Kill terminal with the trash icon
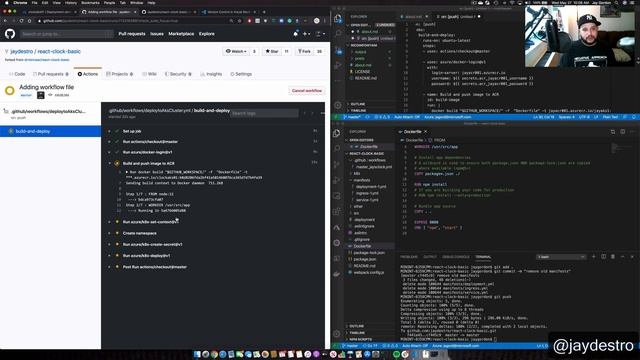The height and width of the screenshot is (360, 640). tap(613, 257)
